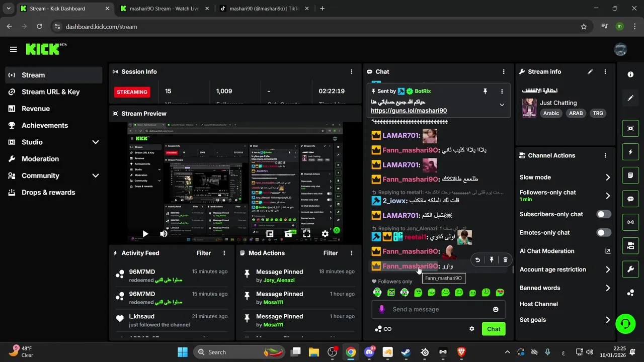
Task: Bookmark this page with the star icon
Action: 584,27
